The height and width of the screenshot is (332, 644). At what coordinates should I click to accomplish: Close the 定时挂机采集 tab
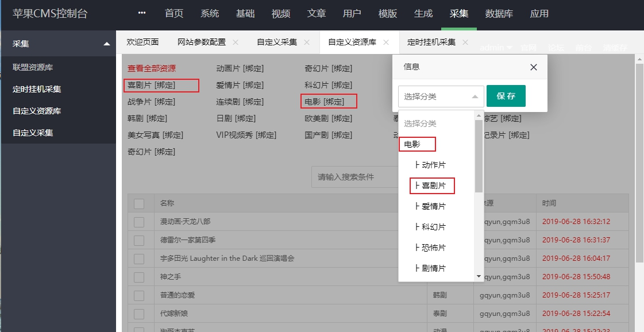coord(465,43)
